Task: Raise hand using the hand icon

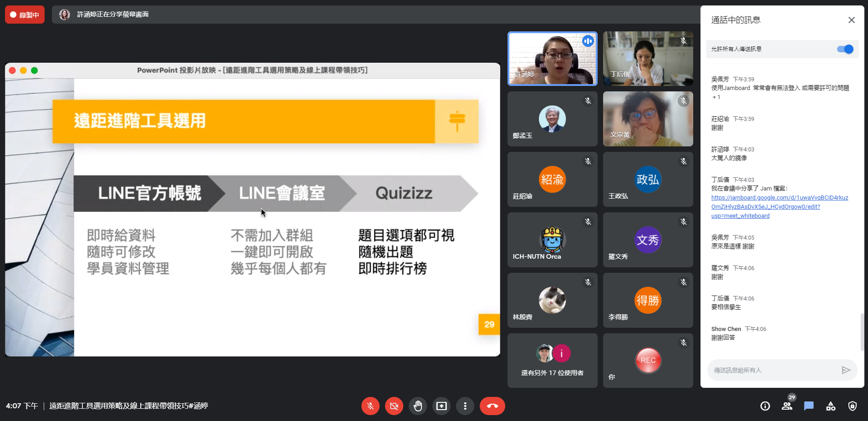Action: point(418,406)
